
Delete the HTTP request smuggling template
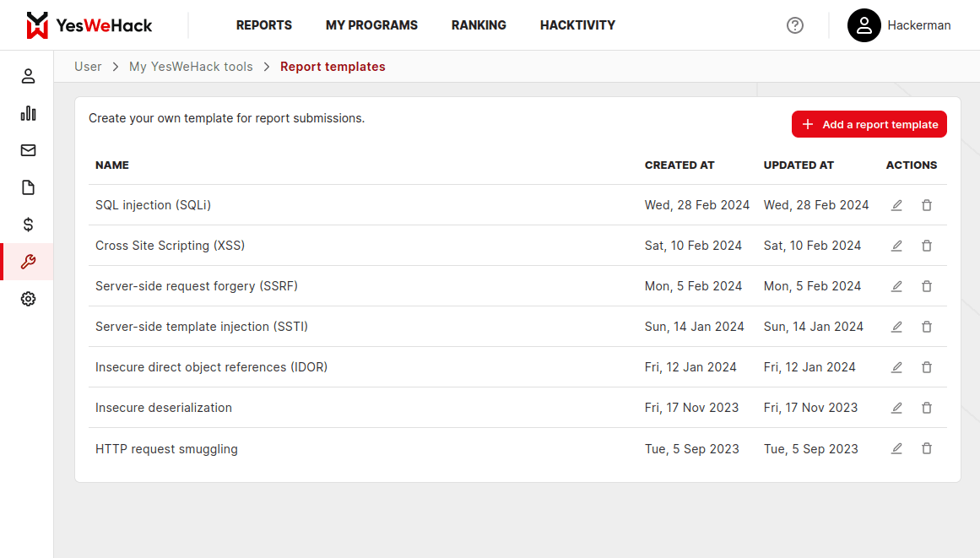(x=927, y=448)
